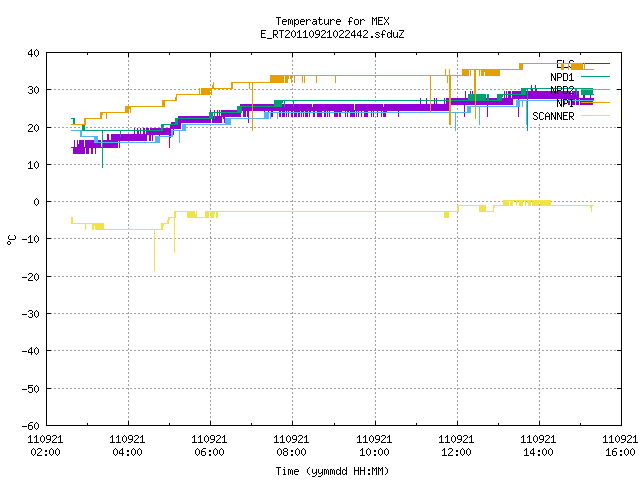This screenshot has width=640, height=480.
Task: Click the 'SCANNER' legend label
Action: [x=553, y=116]
